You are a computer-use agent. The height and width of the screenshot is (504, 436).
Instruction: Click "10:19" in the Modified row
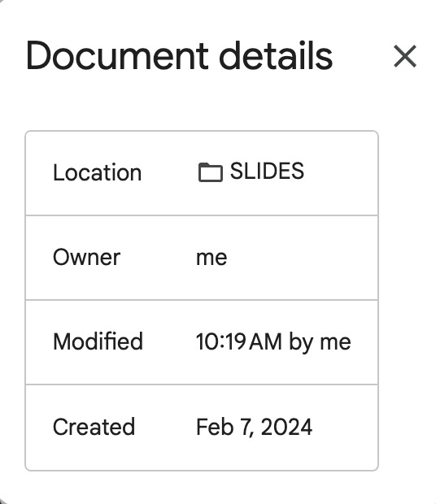221,341
